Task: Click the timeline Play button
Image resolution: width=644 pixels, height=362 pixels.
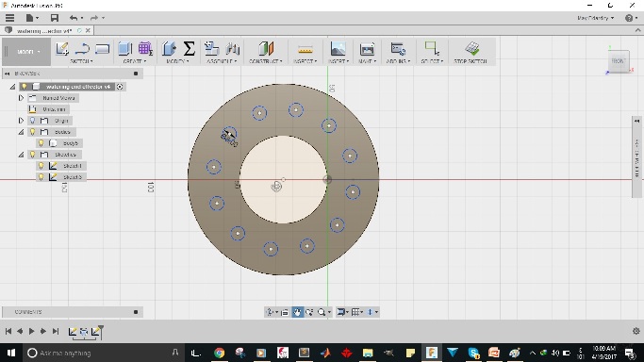Action: coord(32,331)
